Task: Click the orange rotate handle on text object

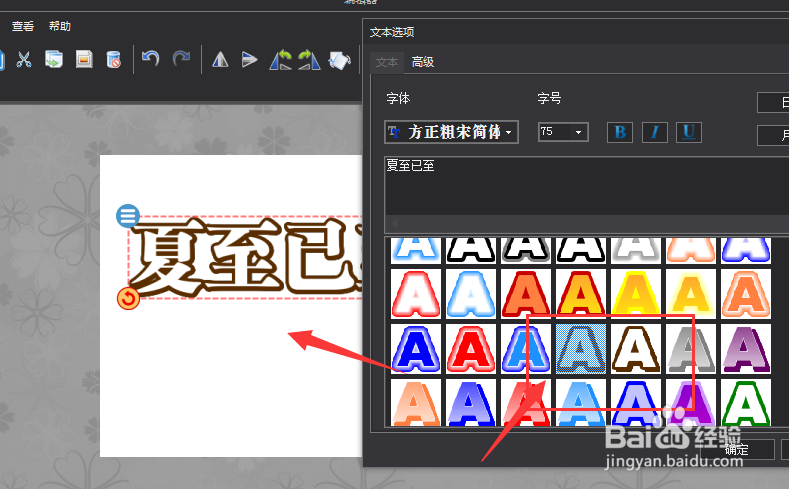Action: [x=128, y=298]
